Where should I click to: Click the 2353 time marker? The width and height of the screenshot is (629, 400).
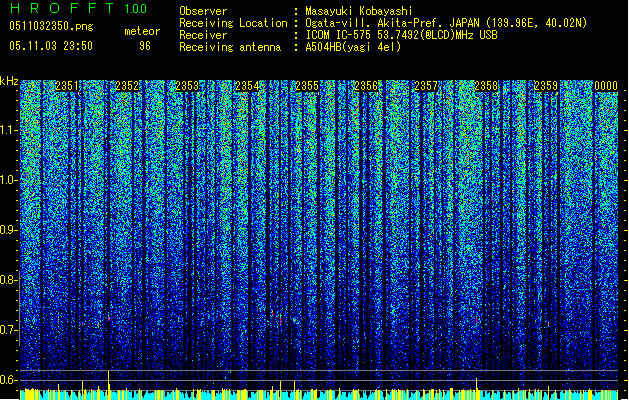click(187, 85)
